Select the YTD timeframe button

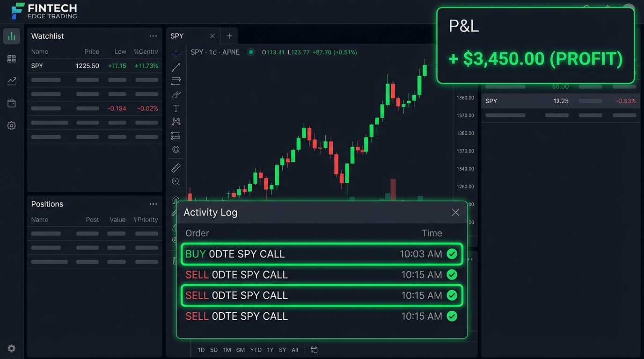[256, 350]
